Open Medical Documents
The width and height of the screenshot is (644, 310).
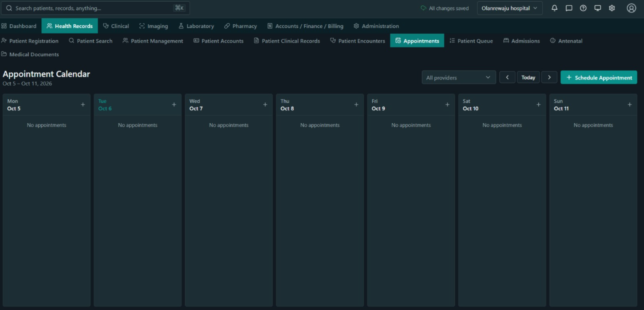pyautogui.click(x=30, y=54)
